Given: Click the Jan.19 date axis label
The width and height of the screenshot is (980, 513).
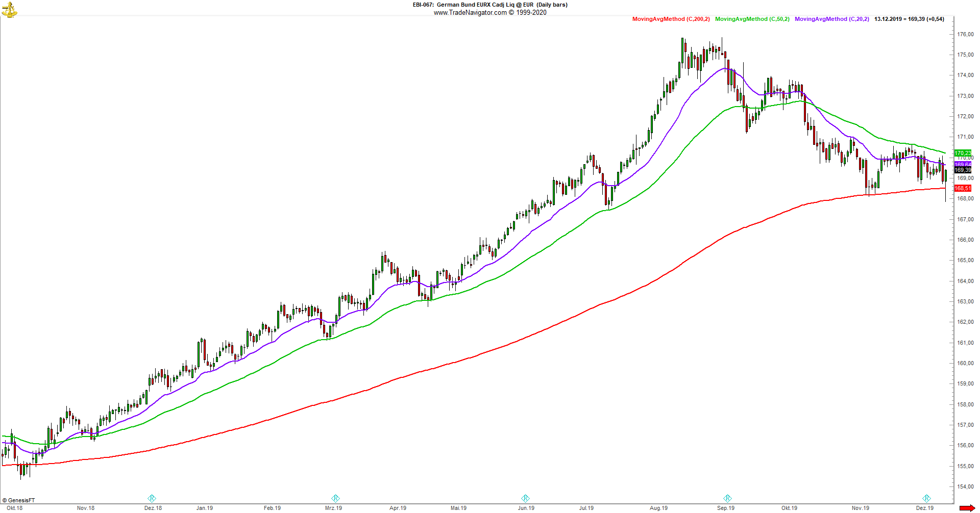Looking at the screenshot, I should point(205,508).
